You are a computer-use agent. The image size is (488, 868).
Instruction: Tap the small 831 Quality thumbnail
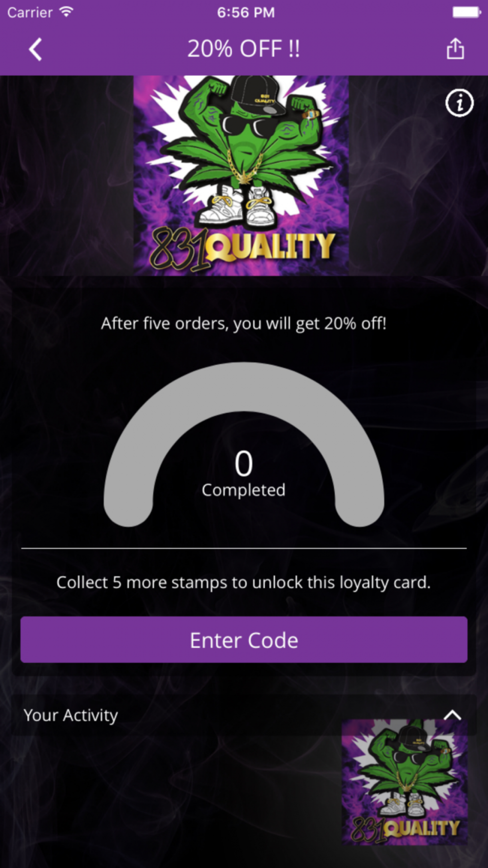405,782
